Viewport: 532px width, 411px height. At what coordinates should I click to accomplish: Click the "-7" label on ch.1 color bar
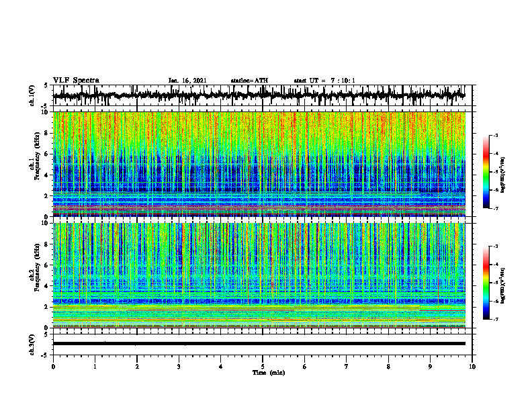496,208
